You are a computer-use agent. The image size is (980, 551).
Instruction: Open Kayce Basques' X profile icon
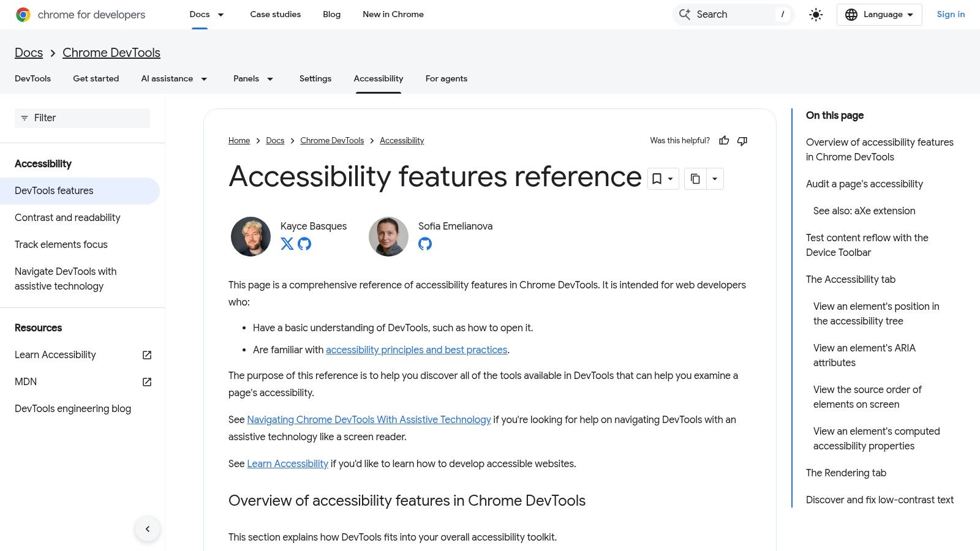(x=287, y=244)
